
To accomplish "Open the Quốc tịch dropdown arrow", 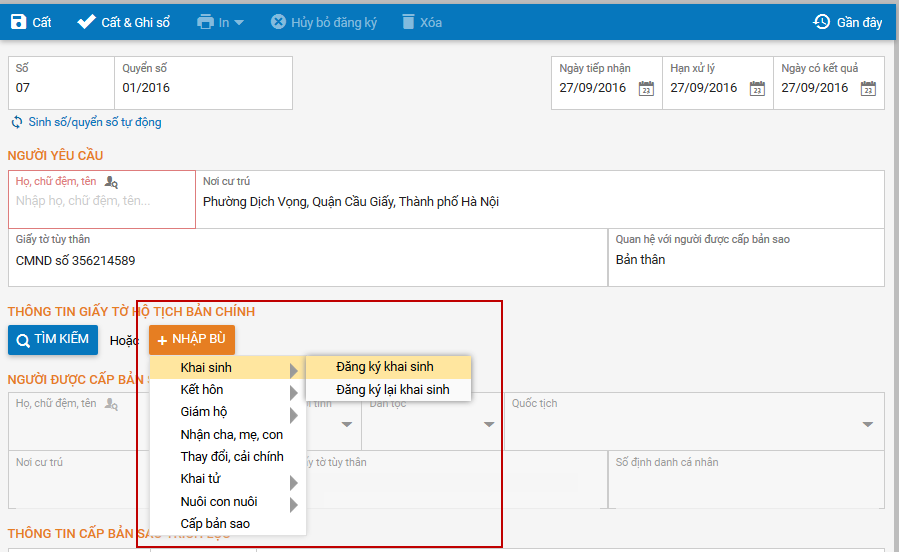I will click(x=867, y=424).
